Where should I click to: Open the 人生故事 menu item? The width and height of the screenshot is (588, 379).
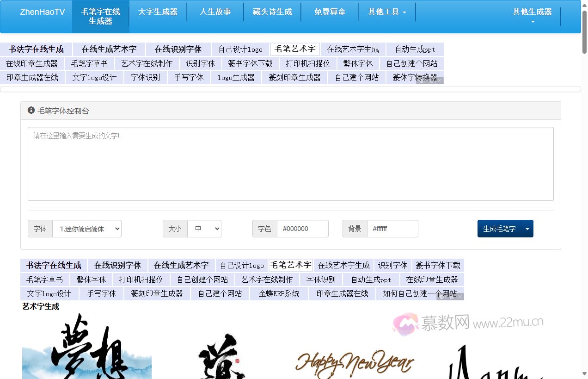[215, 12]
